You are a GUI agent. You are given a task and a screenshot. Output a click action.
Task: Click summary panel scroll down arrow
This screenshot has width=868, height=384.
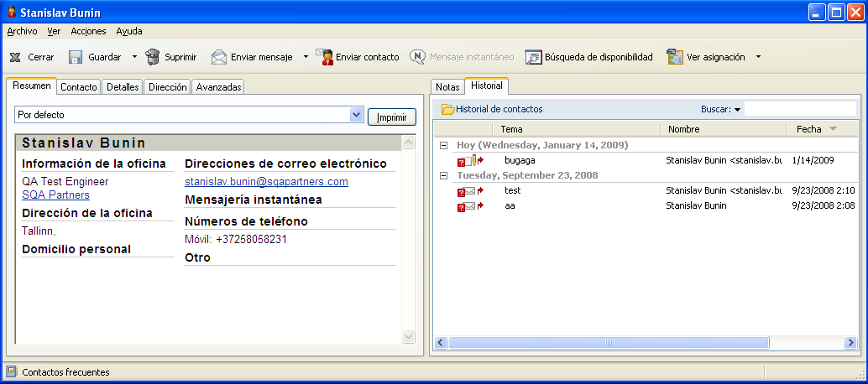point(409,336)
